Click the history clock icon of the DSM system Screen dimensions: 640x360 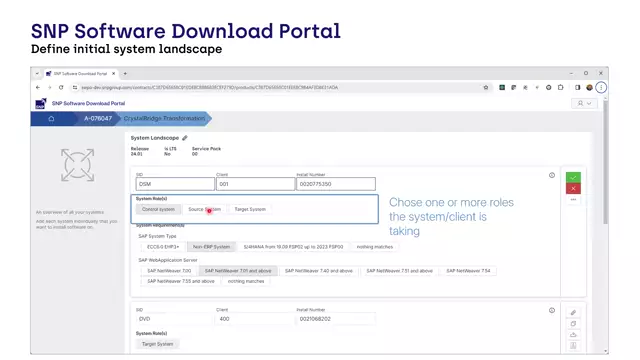[552, 175]
